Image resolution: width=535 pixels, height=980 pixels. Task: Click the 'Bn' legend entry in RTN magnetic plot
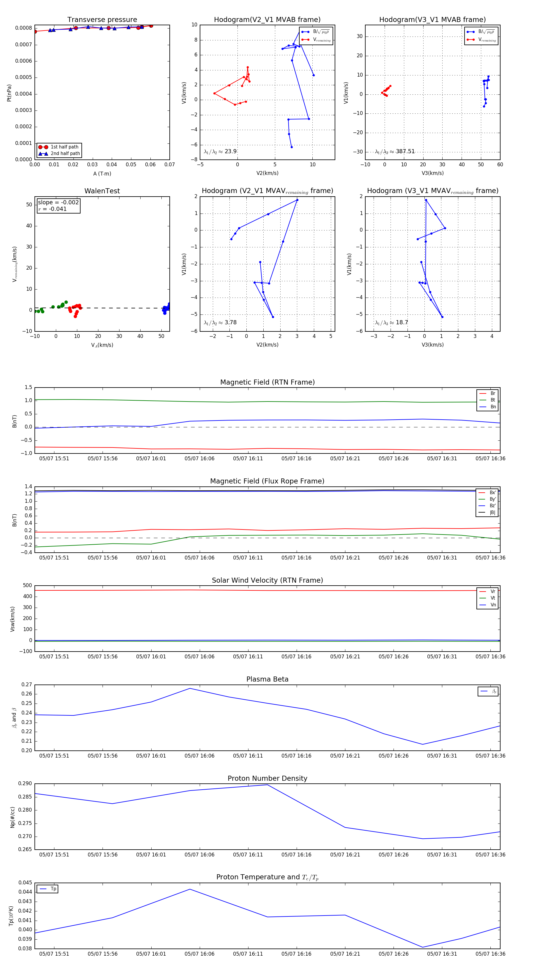click(x=487, y=407)
